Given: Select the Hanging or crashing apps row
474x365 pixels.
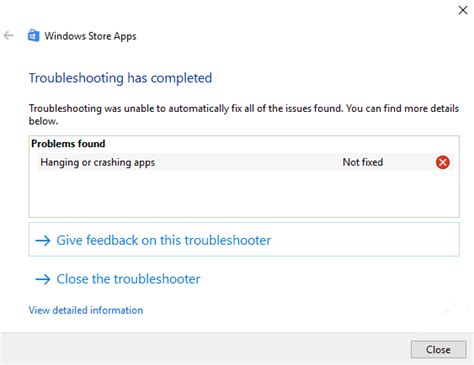Looking at the screenshot, I should point(246,162).
